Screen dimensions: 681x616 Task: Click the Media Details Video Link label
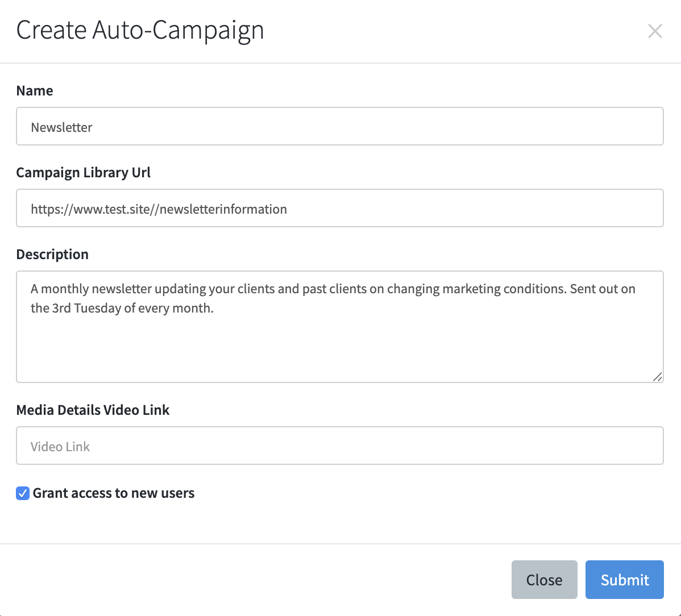pos(93,410)
